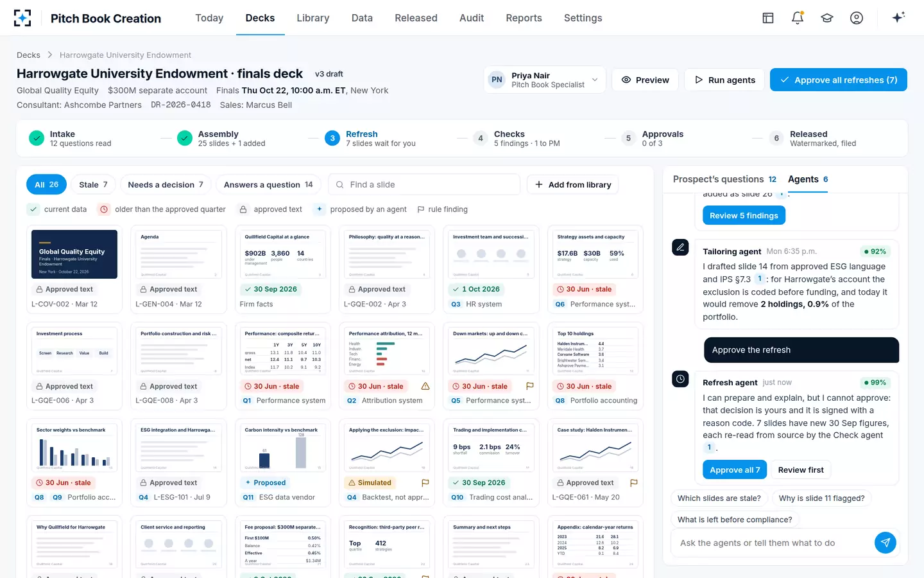The width and height of the screenshot is (924, 578).
Task: Switch to Prospect's questions tab
Action: coord(724,179)
